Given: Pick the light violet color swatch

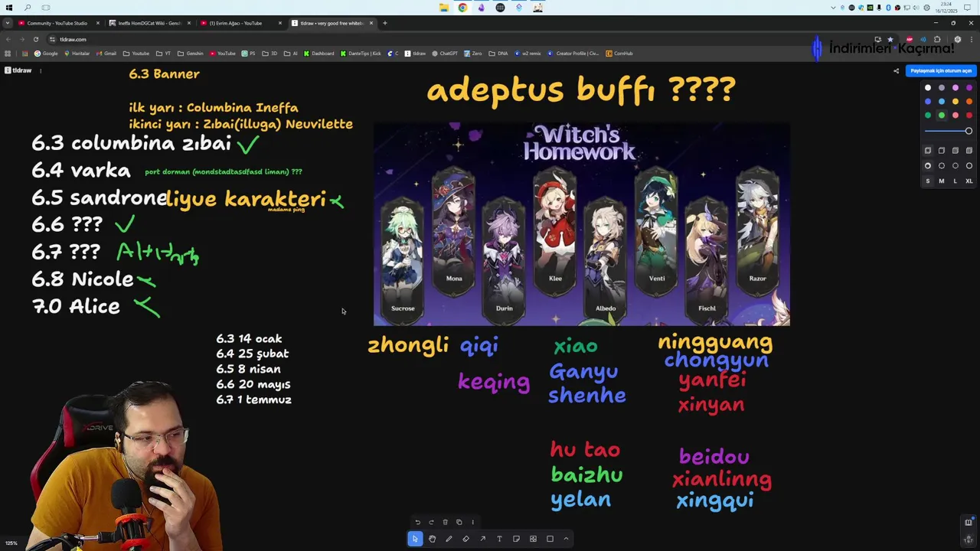Looking at the screenshot, I should [x=955, y=88].
